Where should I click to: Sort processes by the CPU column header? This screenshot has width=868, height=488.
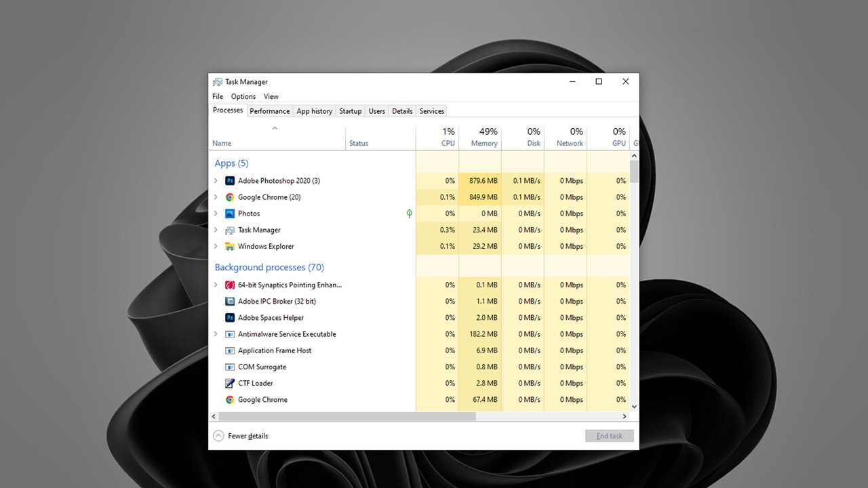point(437,138)
